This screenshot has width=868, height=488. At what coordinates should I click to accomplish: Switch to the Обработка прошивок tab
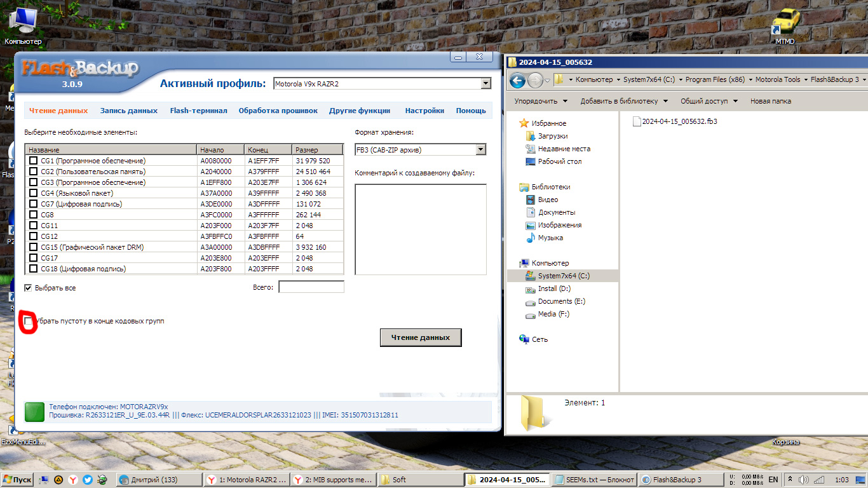[278, 111]
